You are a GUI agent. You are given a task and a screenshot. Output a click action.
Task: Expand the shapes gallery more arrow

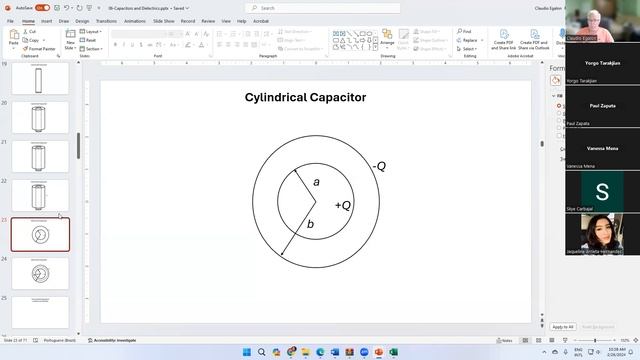click(x=375, y=48)
